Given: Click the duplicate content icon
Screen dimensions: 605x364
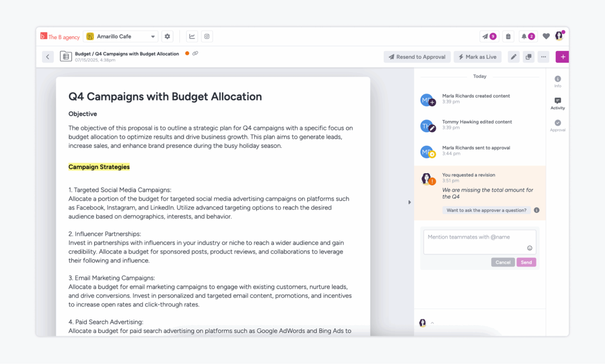Looking at the screenshot, I should click(529, 57).
